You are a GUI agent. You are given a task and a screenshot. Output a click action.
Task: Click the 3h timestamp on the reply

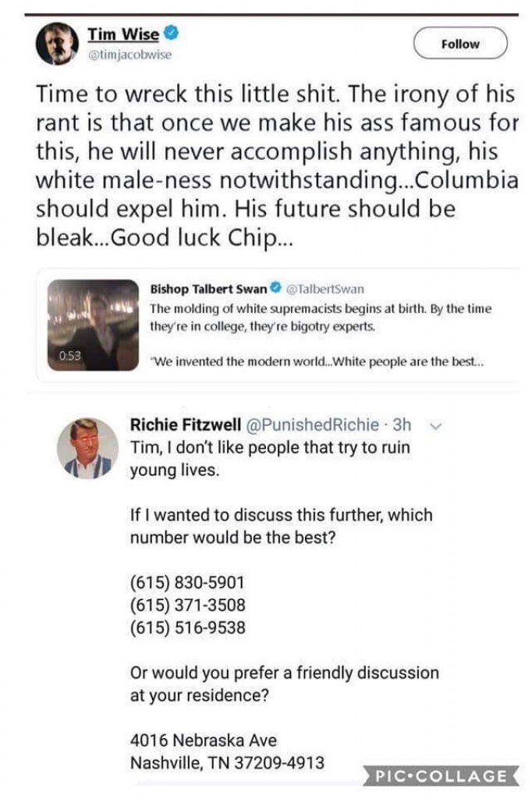[402, 425]
